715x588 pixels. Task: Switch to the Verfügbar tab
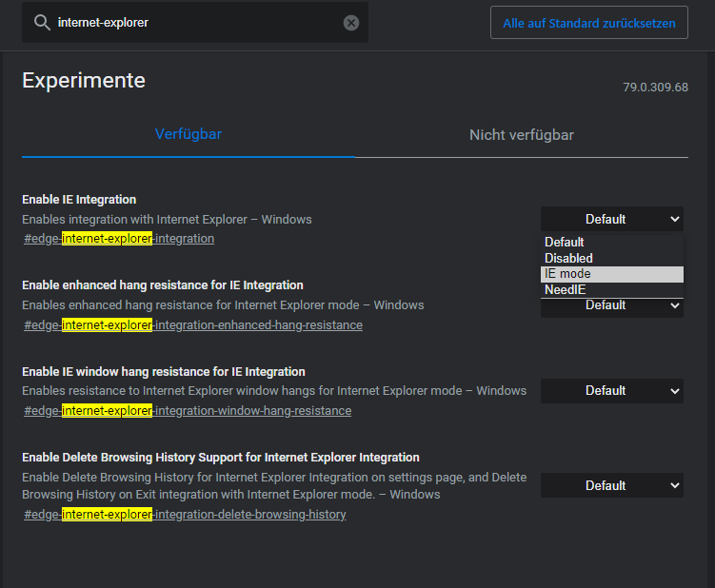coord(189,134)
